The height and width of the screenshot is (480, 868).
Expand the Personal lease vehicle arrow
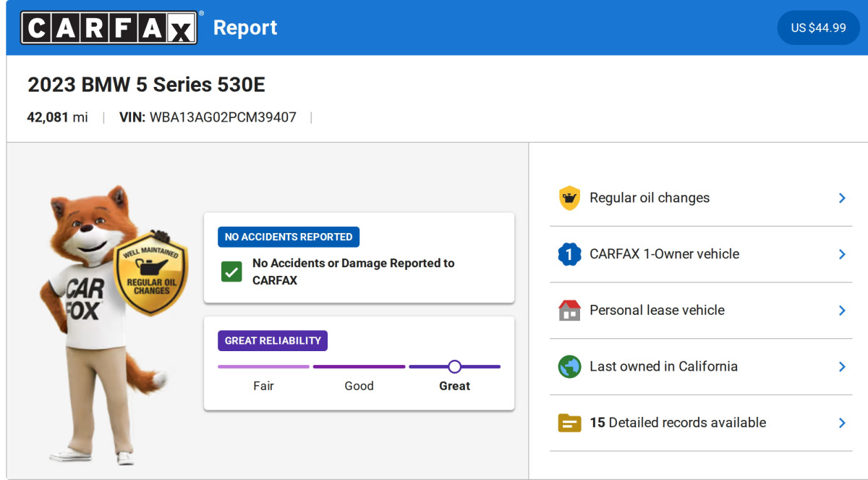coord(842,310)
